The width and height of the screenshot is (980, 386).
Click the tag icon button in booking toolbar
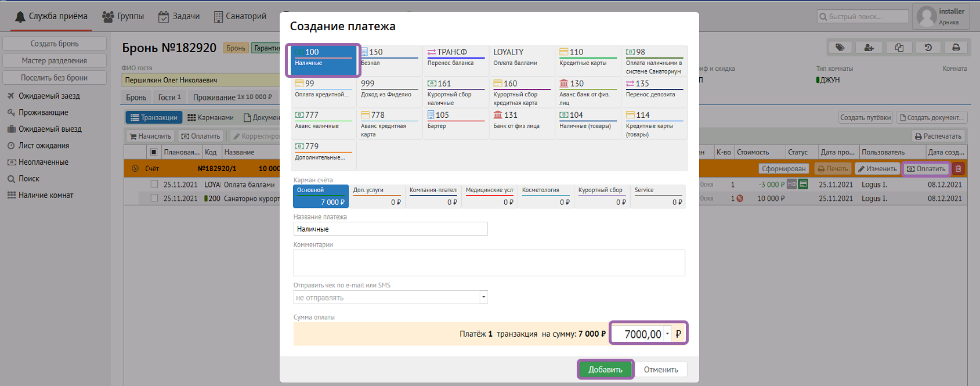(840, 48)
